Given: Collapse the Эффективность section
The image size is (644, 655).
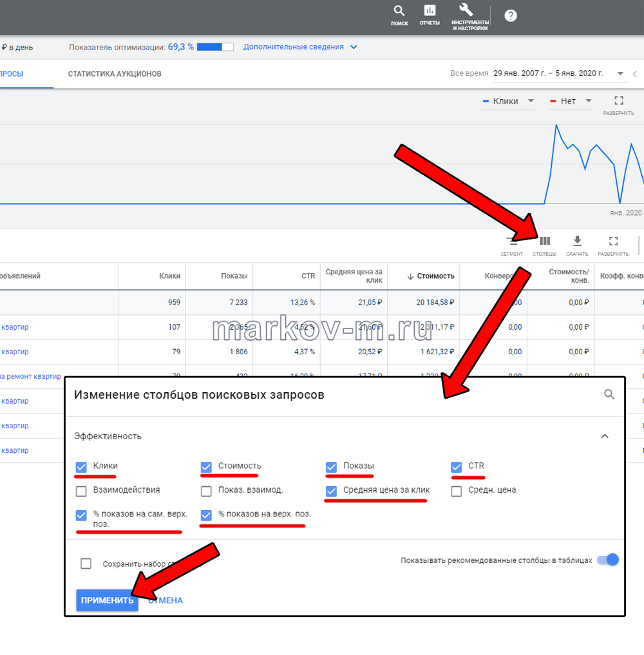Looking at the screenshot, I should coord(605,436).
